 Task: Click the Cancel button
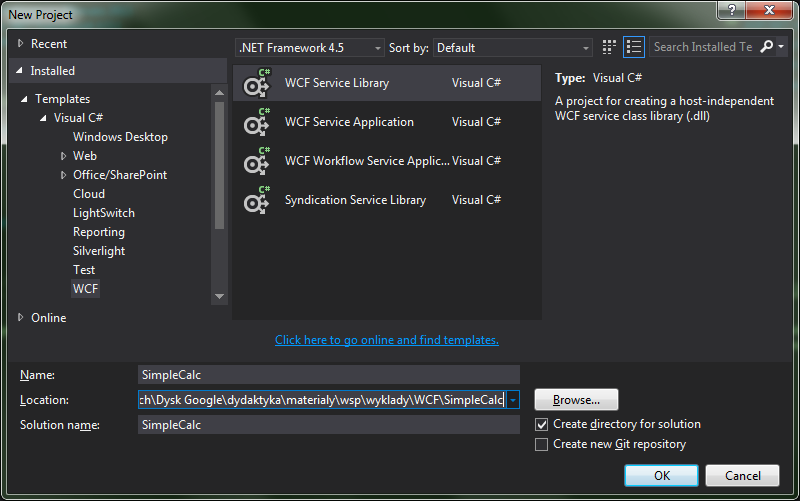tap(742, 475)
